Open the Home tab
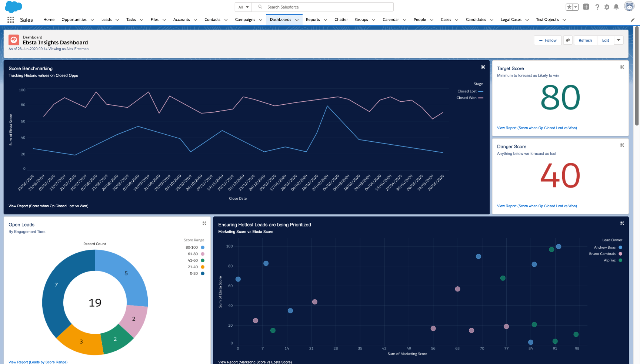The height and width of the screenshot is (364, 640). coord(49,20)
